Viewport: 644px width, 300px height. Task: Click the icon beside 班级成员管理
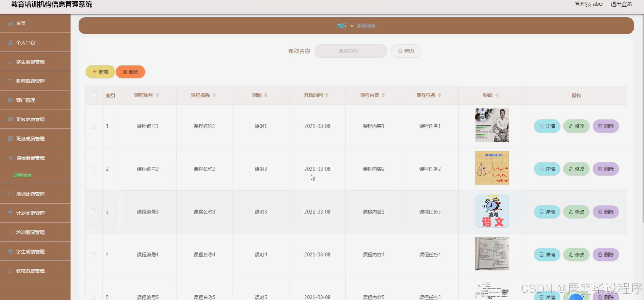click(10, 139)
